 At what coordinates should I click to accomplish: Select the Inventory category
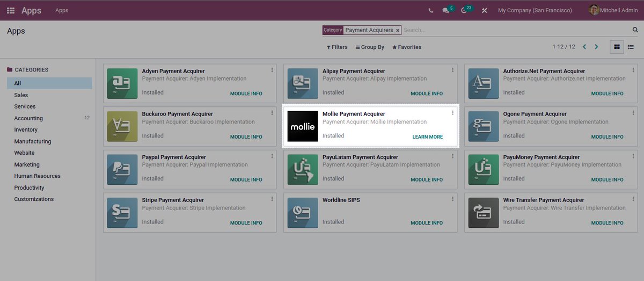click(49, 129)
